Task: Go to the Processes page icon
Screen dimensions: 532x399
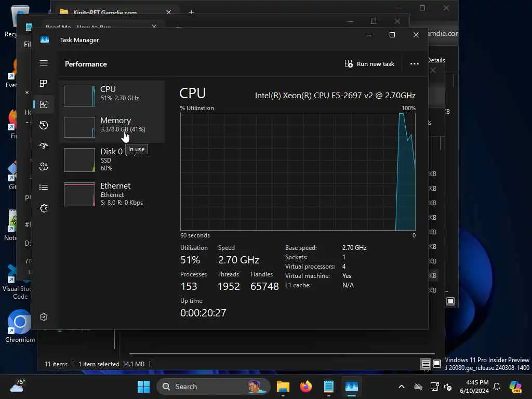Action: tap(44, 84)
